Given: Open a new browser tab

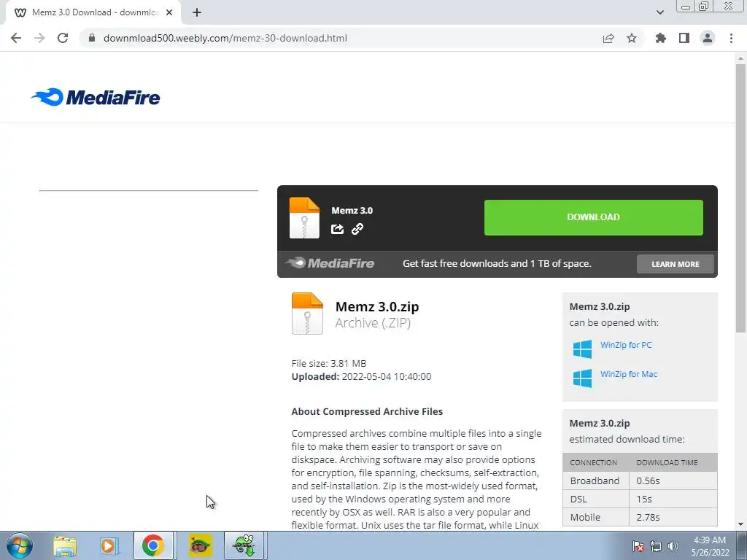Looking at the screenshot, I should point(197,12).
